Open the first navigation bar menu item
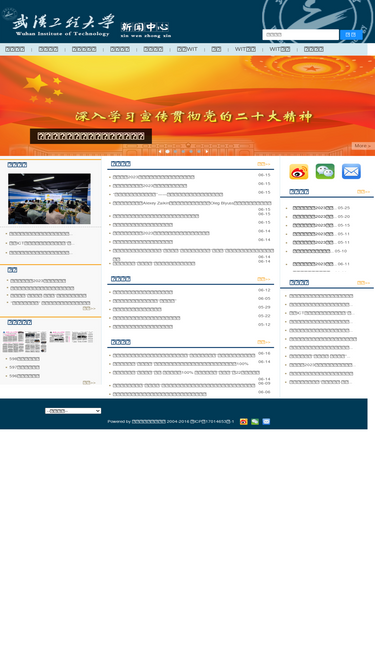 (15, 49)
